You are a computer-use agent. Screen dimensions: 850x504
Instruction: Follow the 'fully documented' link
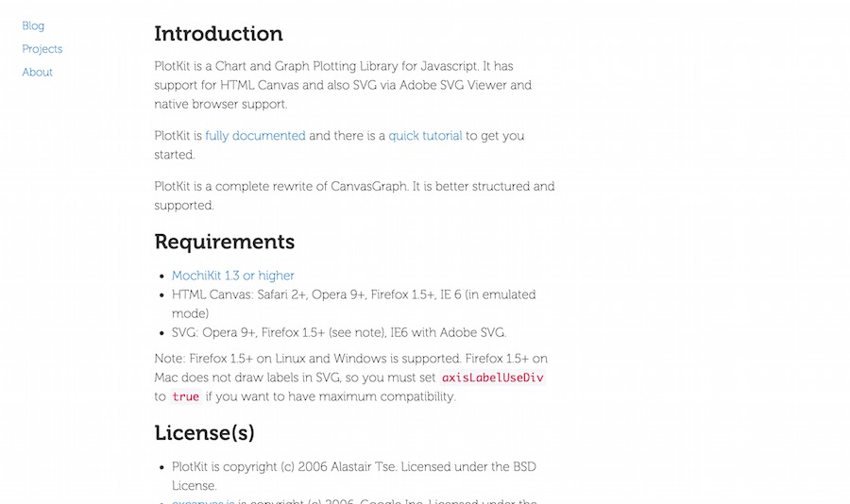pyautogui.click(x=255, y=136)
